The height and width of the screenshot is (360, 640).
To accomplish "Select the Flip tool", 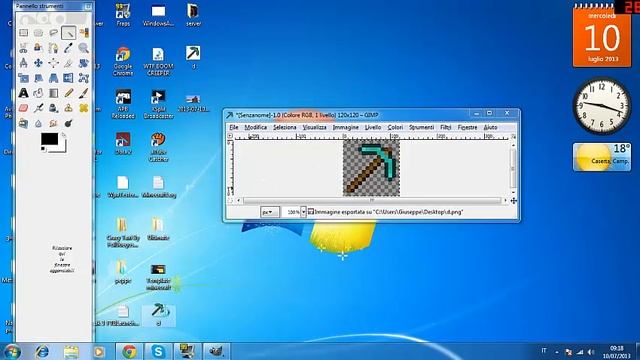I will 69,78.
